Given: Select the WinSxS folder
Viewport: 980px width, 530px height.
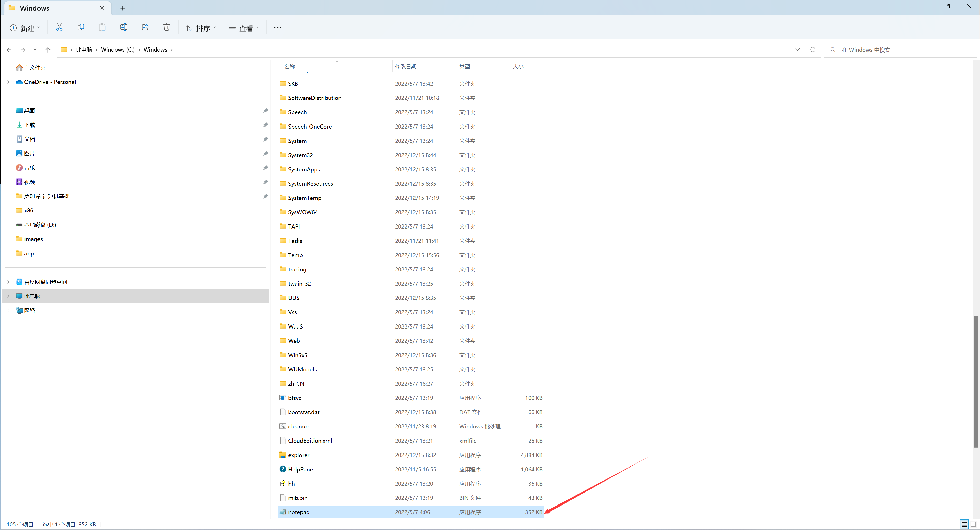Looking at the screenshot, I should point(297,355).
